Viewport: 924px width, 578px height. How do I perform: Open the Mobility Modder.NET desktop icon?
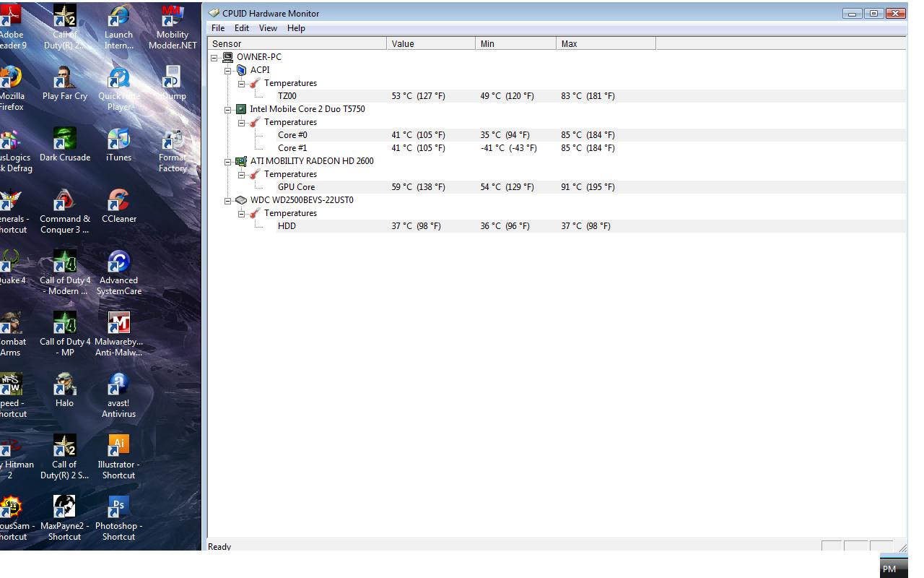click(173, 27)
